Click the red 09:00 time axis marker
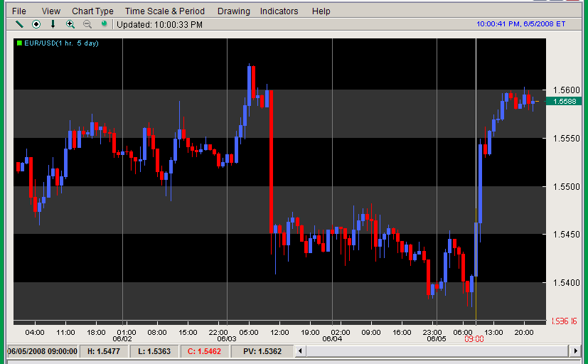Image resolution: width=588 pixels, height=364 pixels. click(x=474, y=339)
